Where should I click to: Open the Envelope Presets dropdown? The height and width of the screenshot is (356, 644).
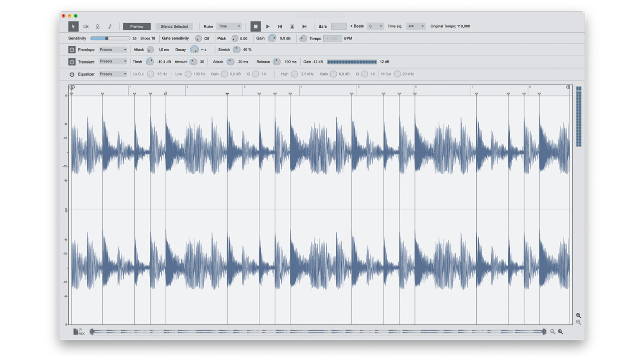112,50
